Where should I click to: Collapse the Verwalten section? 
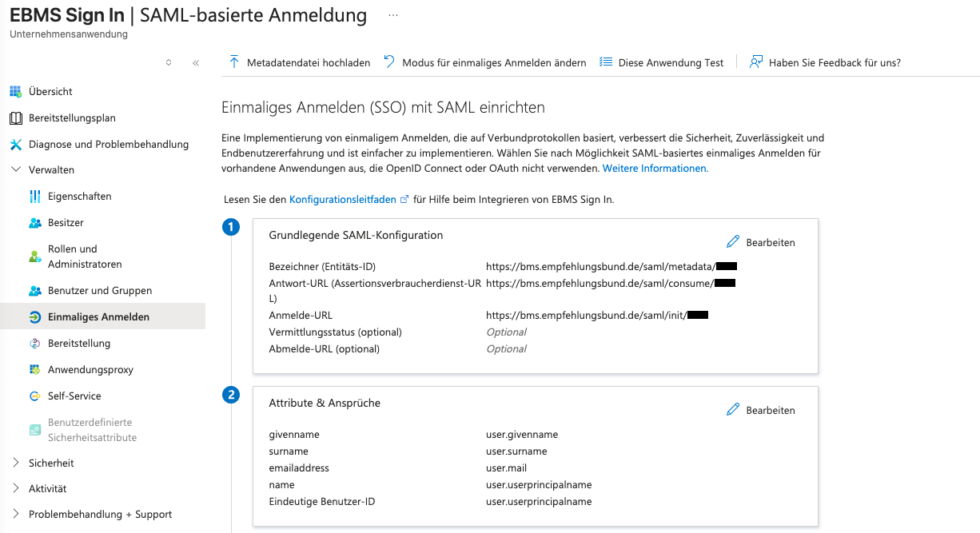(x=15, y=170)
